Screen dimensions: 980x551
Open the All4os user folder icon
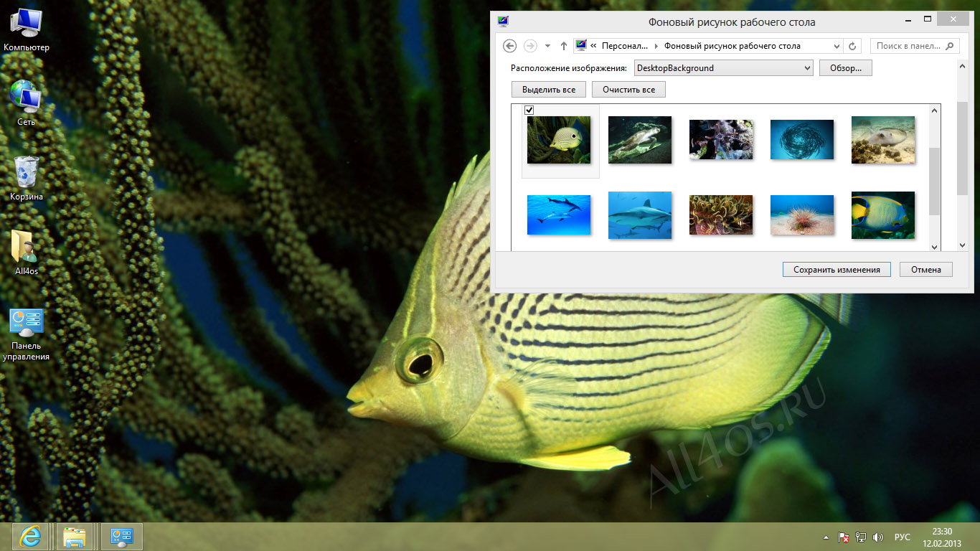click(26, 253)
